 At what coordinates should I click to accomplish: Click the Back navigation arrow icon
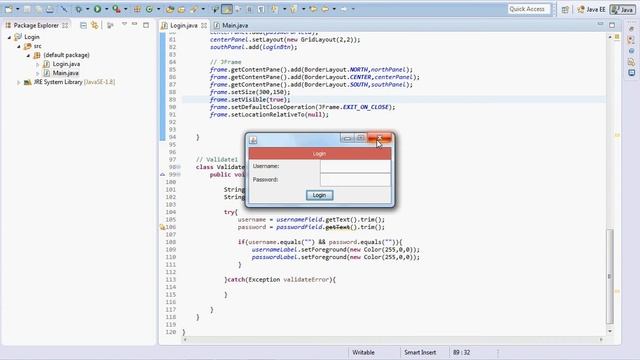[x=325, y=9]
